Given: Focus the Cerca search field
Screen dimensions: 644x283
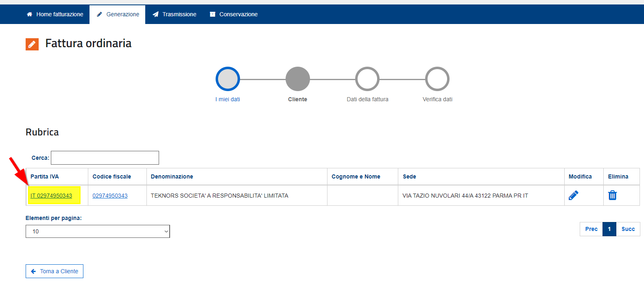Looking at the screenshot, I should 105,158.
